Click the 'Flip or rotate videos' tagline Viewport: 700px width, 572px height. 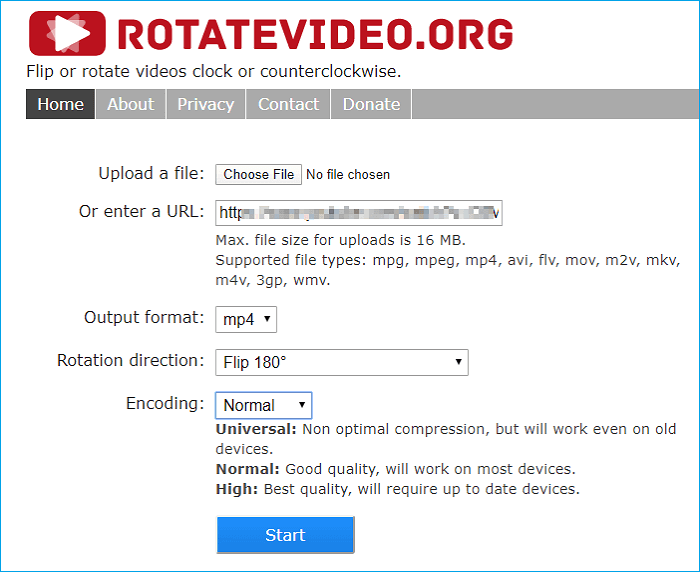coord(214,71)
